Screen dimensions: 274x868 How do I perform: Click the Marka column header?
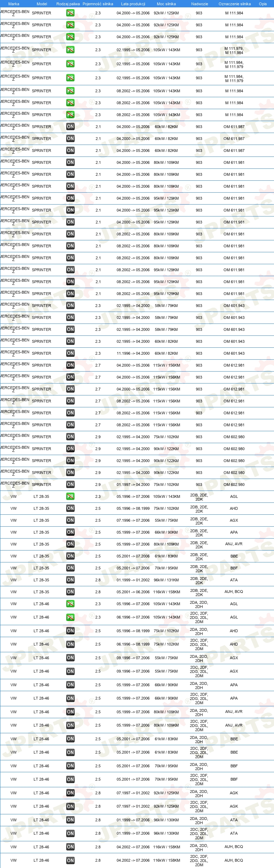pyautogui.click(x=14, y=4)
